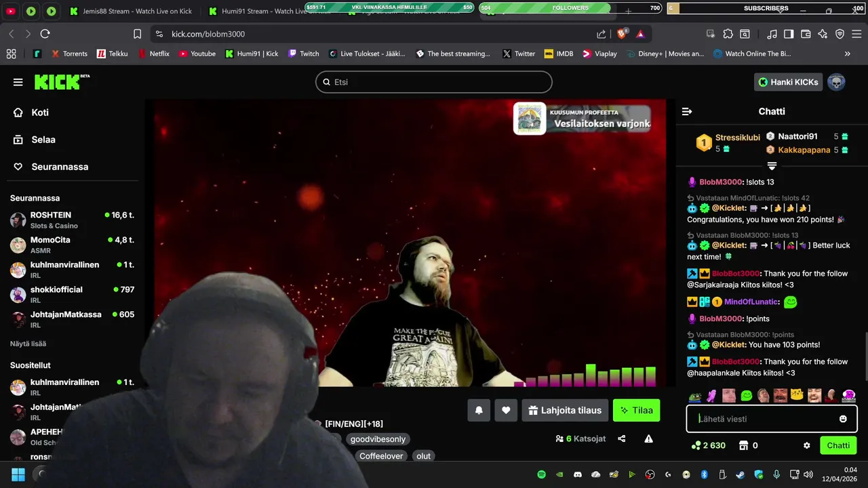Follow channel with the heart button
The width and height of the screenshot is (868, 488).
(506, 410)
